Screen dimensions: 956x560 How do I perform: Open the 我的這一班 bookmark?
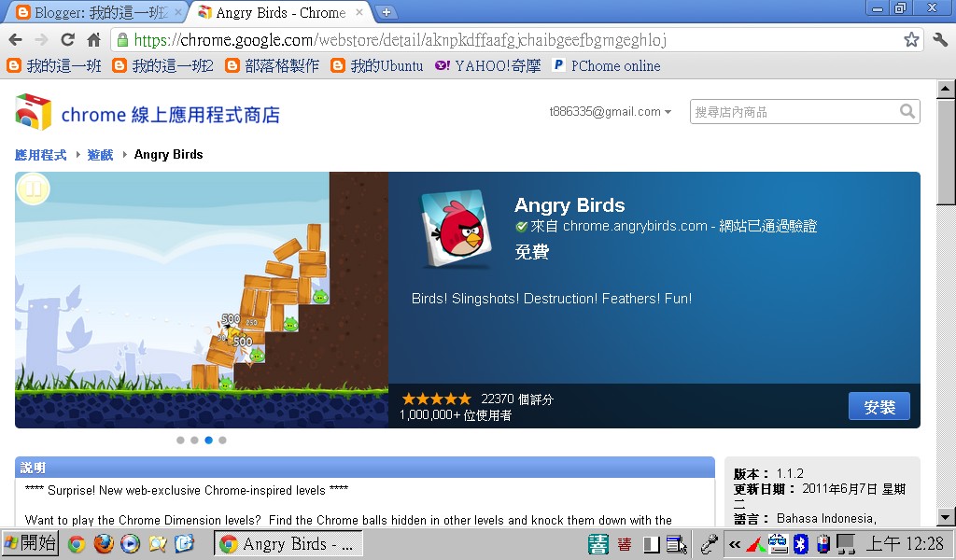54,66
